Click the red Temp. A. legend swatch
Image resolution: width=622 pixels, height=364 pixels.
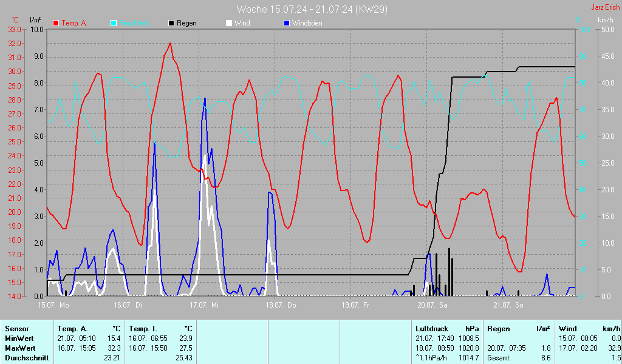point(56,24)
